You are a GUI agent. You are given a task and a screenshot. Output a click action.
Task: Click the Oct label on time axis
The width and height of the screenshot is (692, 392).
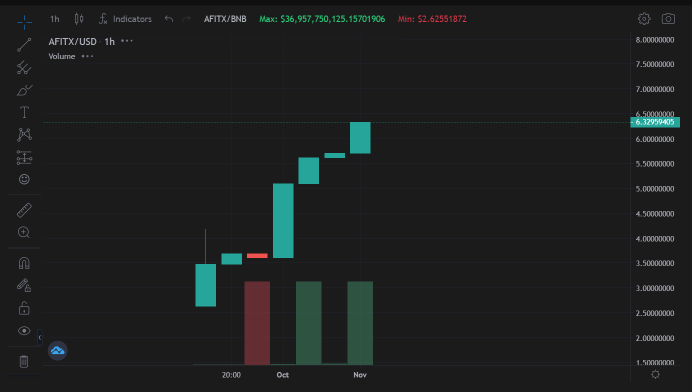coord(282,375)
